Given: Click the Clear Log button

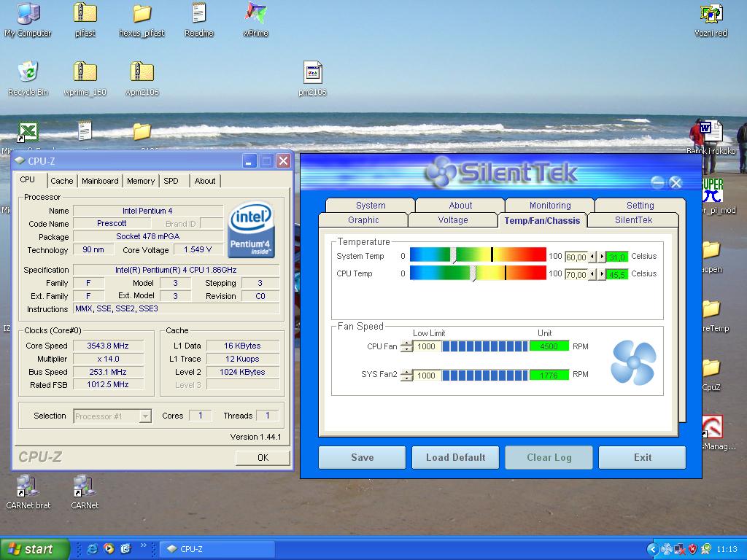Looking at the screenshot, I should [x=549, y=458].
